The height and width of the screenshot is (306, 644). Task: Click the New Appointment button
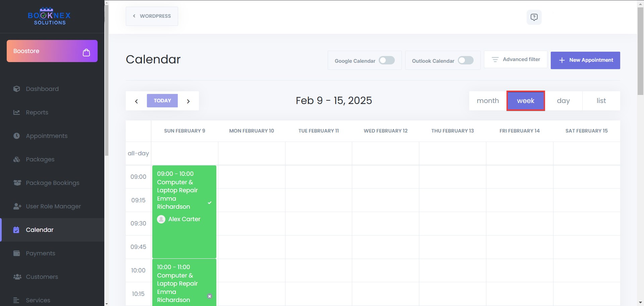coord(585,60)
